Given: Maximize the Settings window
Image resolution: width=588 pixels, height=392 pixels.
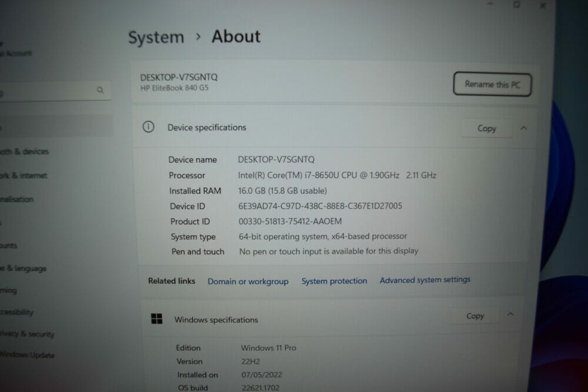Looking at the screenshot, I should pyautogui.click(x=516, y=5).
